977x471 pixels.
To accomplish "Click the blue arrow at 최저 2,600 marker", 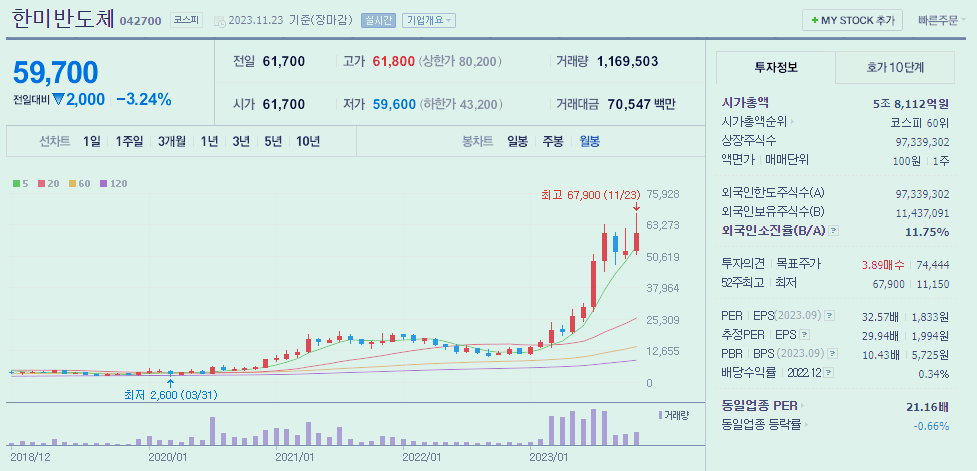I will coord(171,383).
